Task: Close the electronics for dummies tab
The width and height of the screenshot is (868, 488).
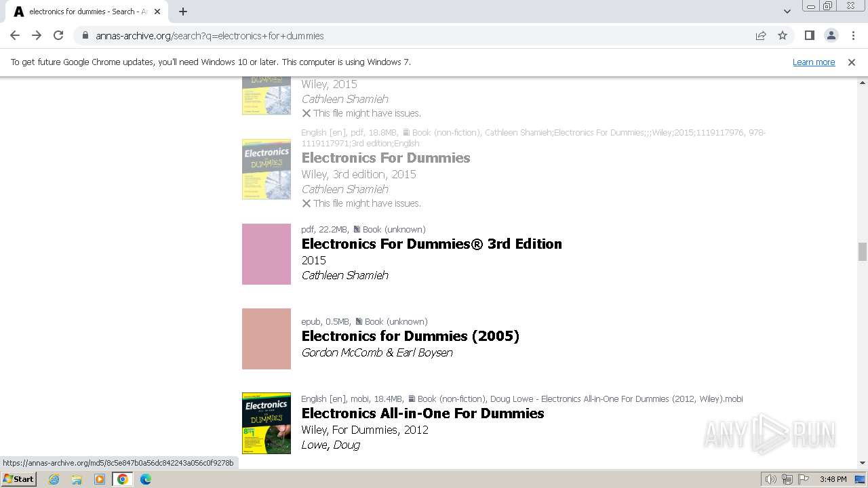Action: pos(157,12)
